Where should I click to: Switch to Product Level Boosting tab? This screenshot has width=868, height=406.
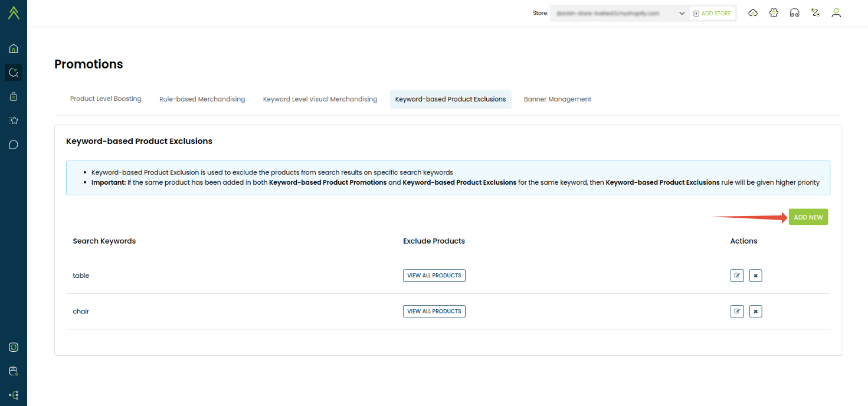pos(106,99)
